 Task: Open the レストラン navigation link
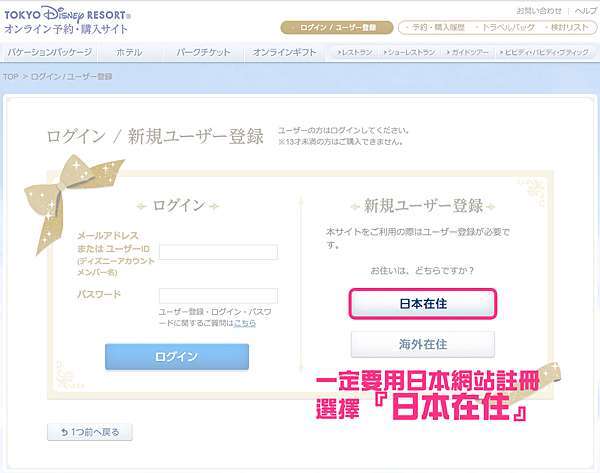(354, 52)
